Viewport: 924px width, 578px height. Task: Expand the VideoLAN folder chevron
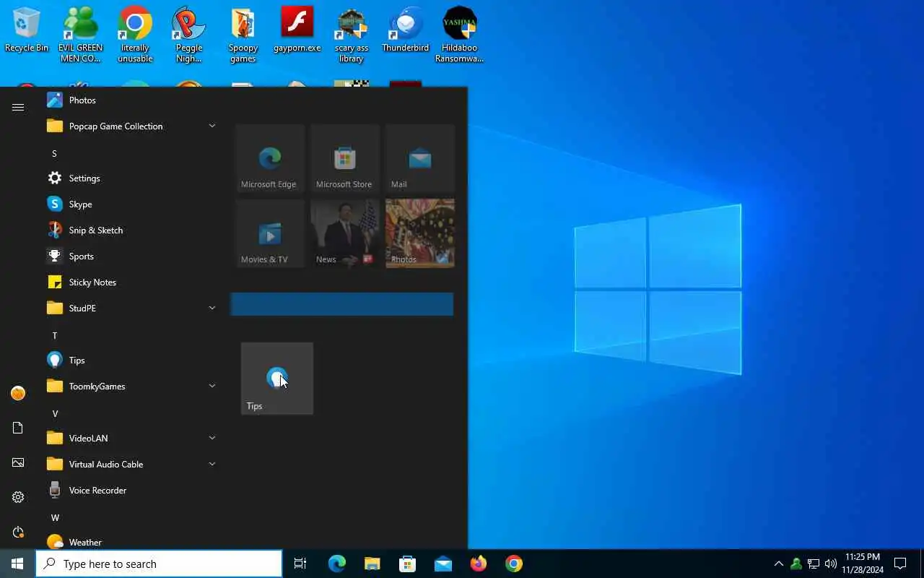[212, 438]
